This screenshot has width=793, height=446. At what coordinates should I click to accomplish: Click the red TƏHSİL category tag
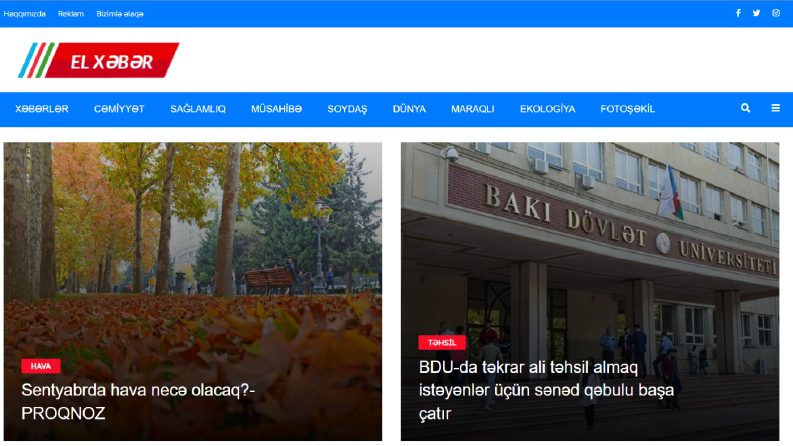442,342
